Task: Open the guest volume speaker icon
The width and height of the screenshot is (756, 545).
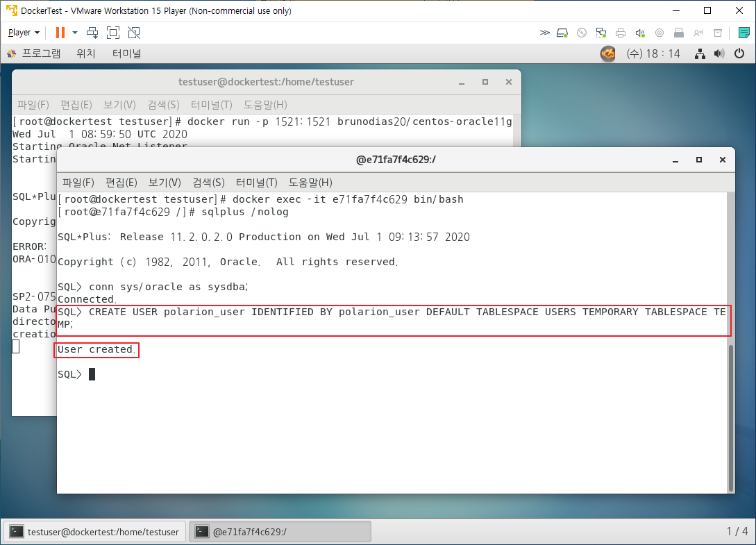Action: pyautogui.click(x=719, y=53)
